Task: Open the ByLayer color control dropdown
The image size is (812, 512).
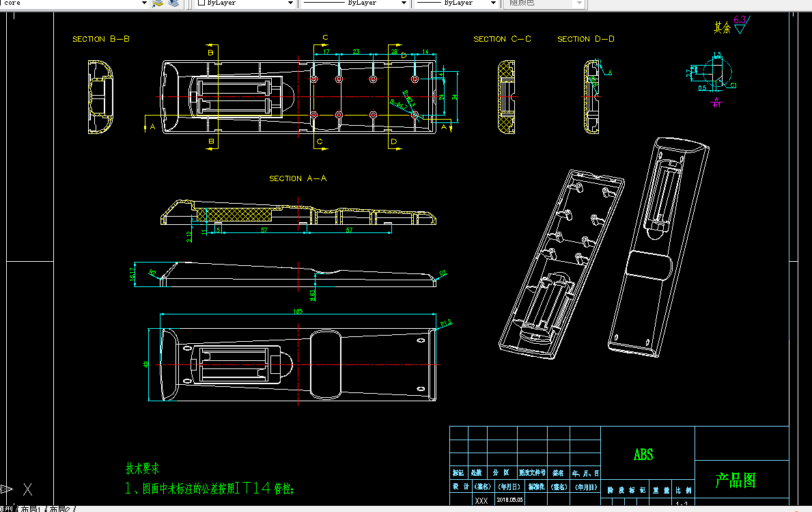Action: (290, 3)
